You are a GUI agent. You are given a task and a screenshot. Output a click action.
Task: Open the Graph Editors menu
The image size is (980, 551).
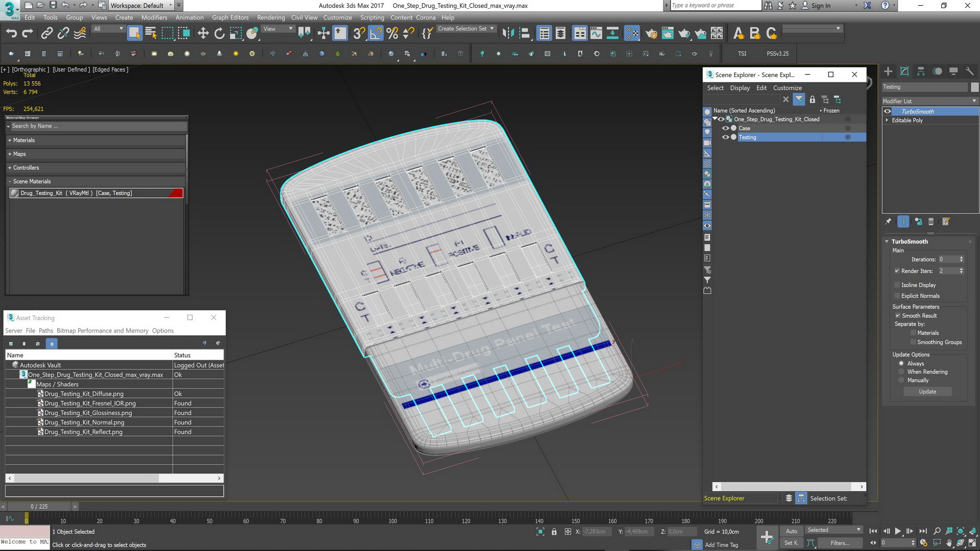(x=230, y=17)
